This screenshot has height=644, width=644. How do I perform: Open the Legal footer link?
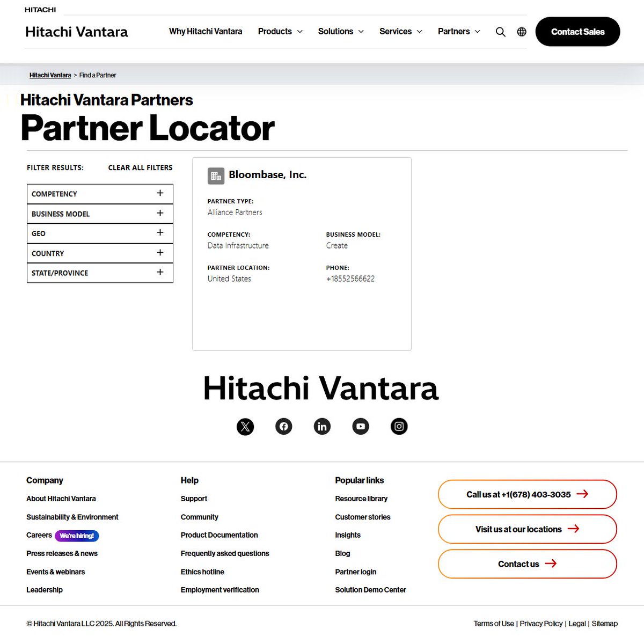tap(577, 624)
